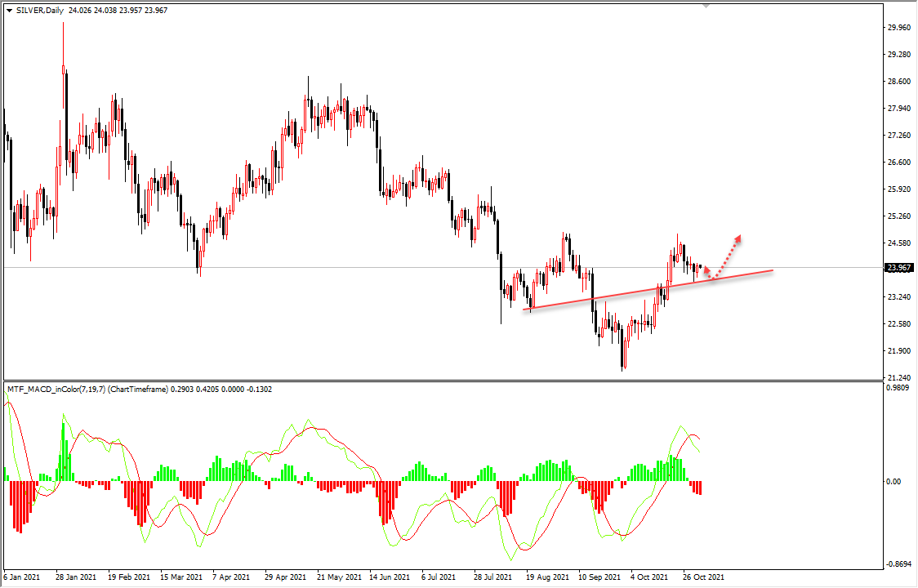Click the 14 Jun 2021 date label
This screenshot has height=588, width=918.
pos(390,577)
